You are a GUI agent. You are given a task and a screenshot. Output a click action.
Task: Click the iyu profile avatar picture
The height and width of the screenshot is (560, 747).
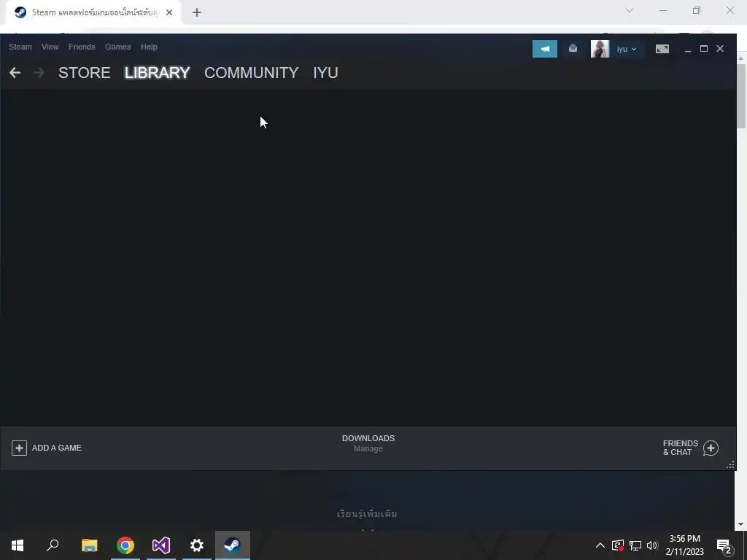600,49
